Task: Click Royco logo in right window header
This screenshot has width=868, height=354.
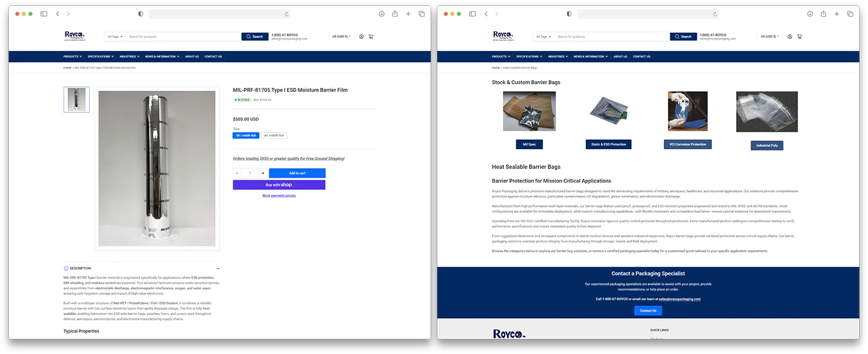Action: point(503,36)
